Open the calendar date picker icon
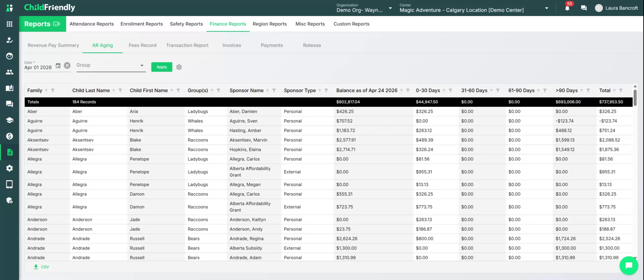The width and height of the screenshot is (644, 280). [x=58, y=66]
